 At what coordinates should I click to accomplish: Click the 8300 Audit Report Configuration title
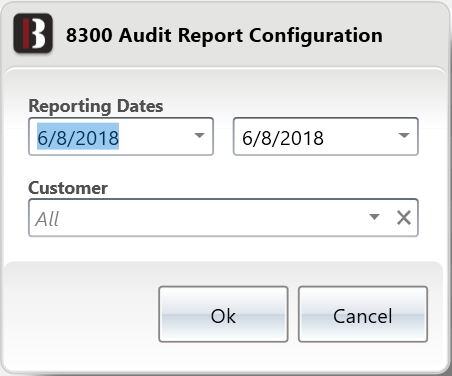(x=224, y=35)
